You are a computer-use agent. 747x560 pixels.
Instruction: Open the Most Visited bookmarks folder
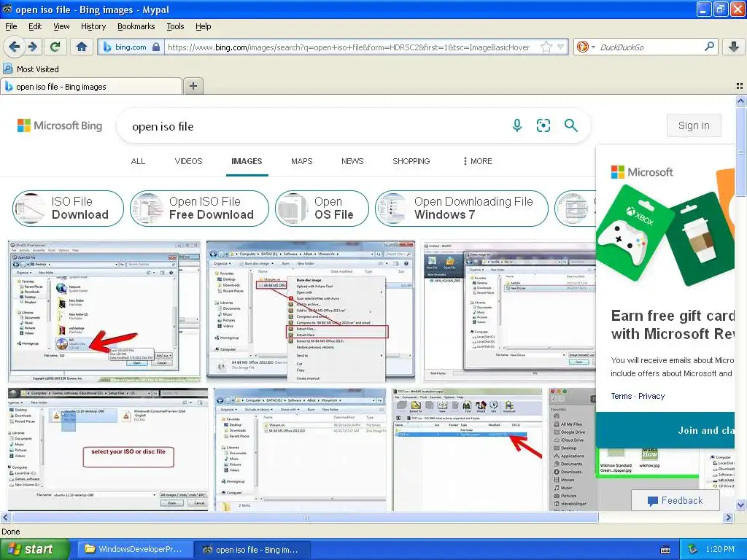(31, 69)
